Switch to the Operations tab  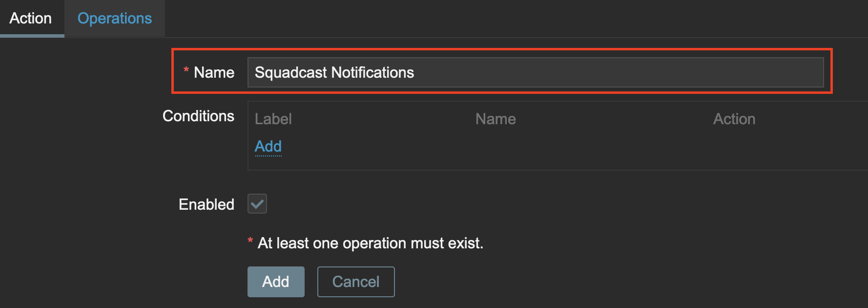point(115,19)
